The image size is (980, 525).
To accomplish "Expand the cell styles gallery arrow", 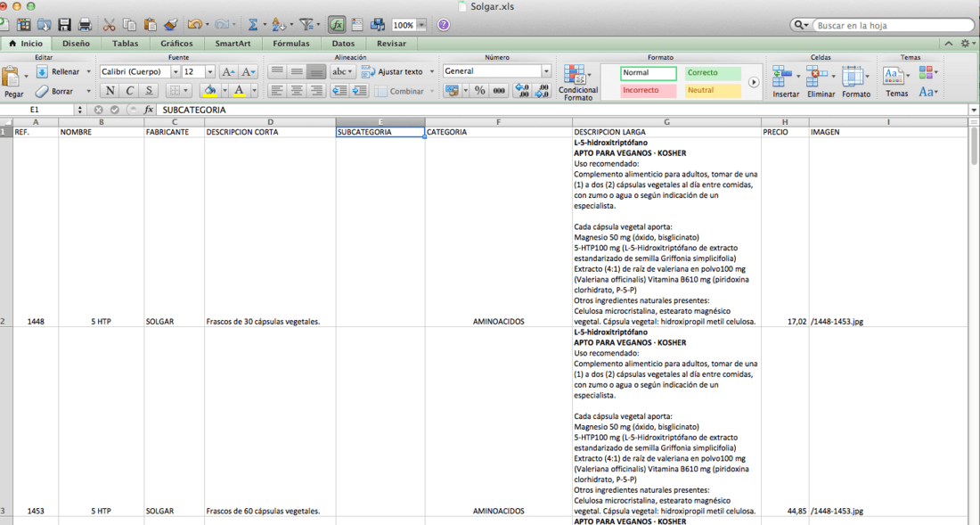I will [x=754, y=82].
